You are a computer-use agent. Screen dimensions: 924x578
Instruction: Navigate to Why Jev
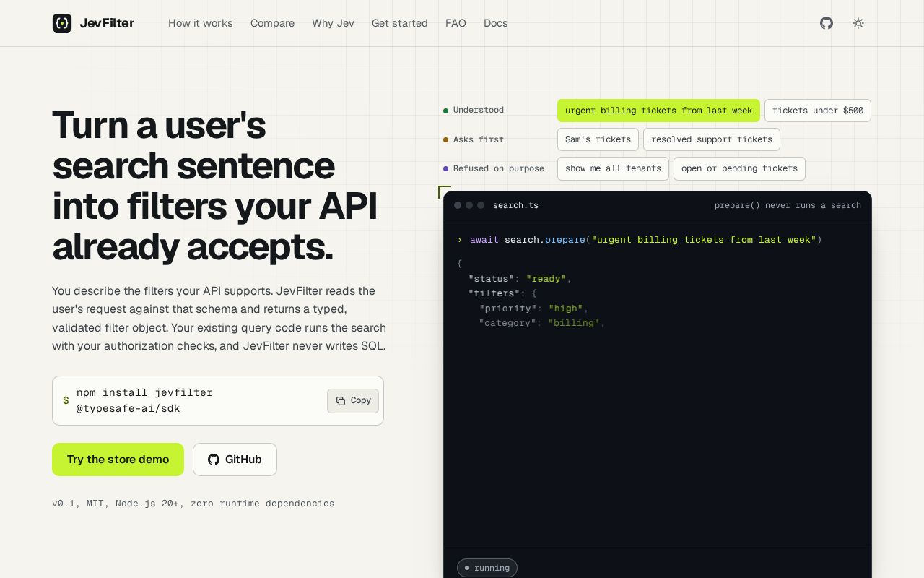tap(333, 23)
